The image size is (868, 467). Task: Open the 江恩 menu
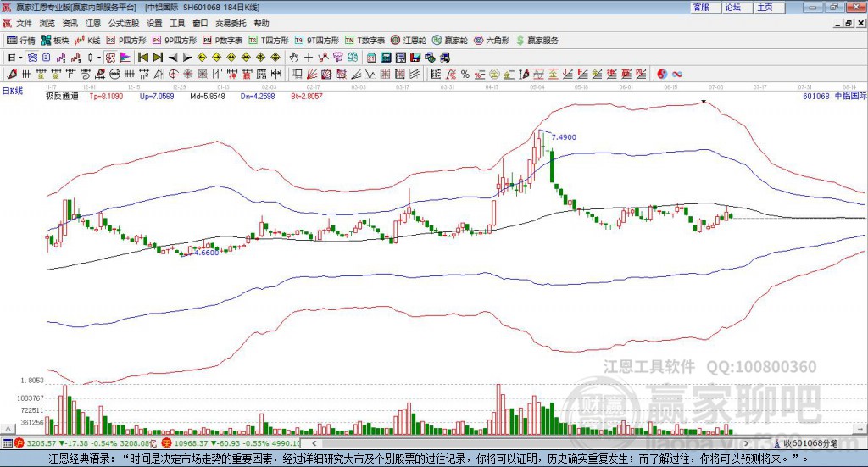pos(93,23)
